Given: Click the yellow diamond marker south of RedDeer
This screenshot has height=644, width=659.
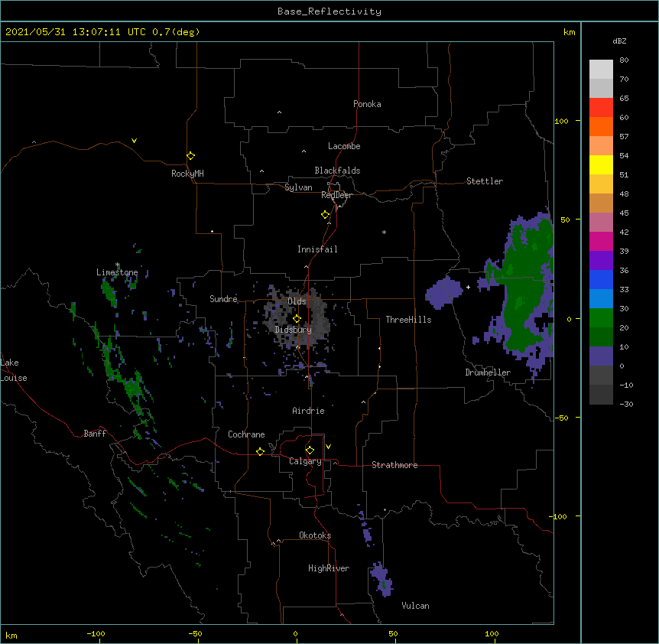Looking at the screenshot, I should click(x=326, y=215).
